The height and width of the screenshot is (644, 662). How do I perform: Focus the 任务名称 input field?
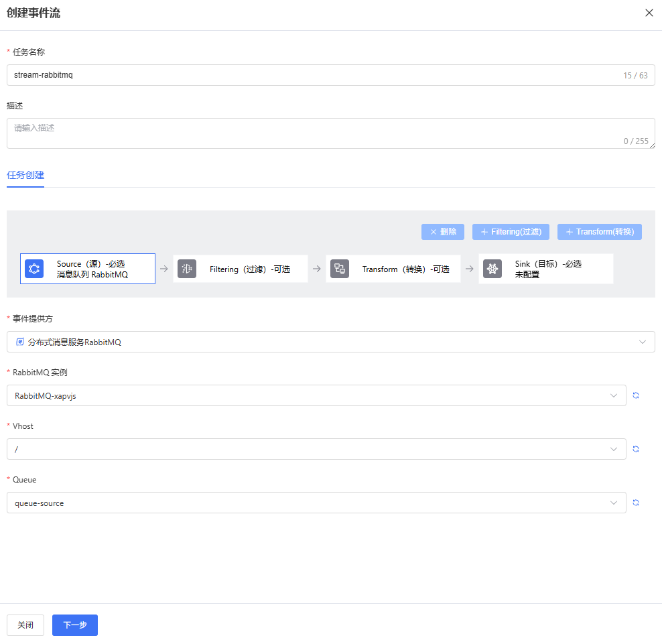pos(330,75)
